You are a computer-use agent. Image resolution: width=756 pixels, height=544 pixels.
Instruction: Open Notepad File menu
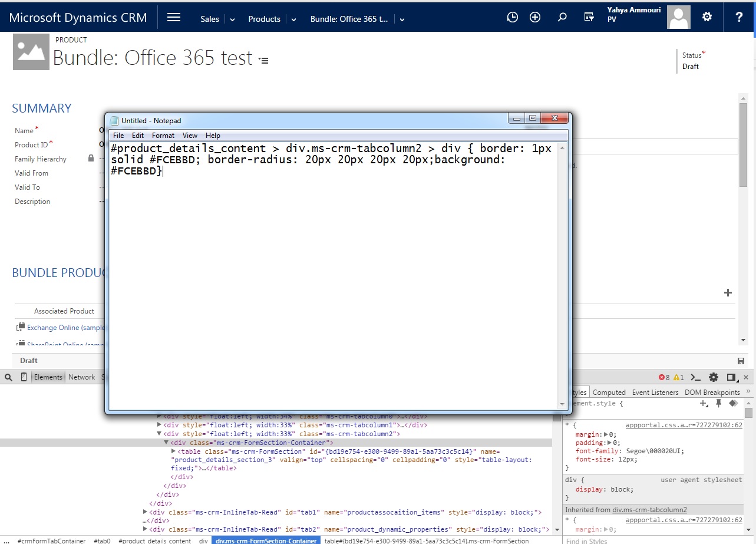coord(118,136)
